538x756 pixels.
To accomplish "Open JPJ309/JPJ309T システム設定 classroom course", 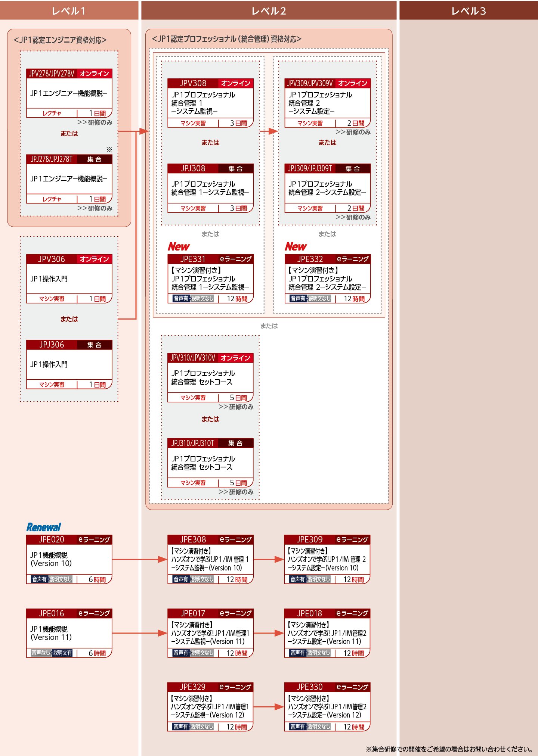I will pos(328,188).
